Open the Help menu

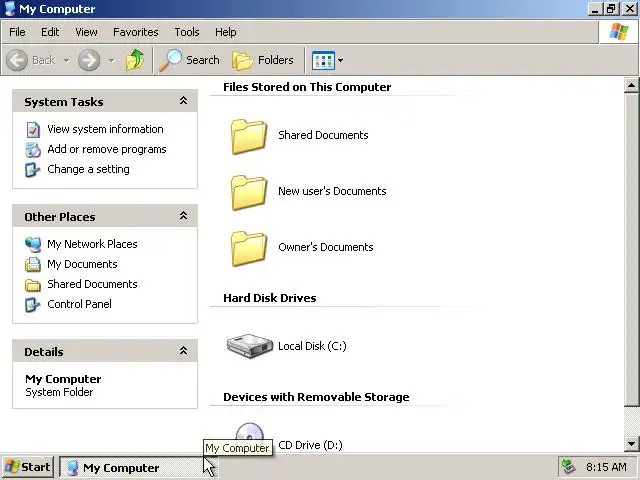226,32
